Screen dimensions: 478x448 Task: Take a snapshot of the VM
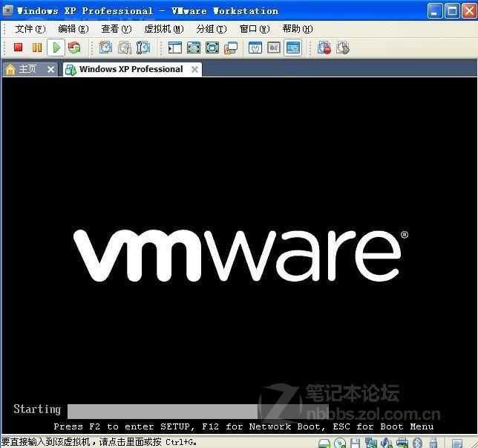(x=105, y=48)
